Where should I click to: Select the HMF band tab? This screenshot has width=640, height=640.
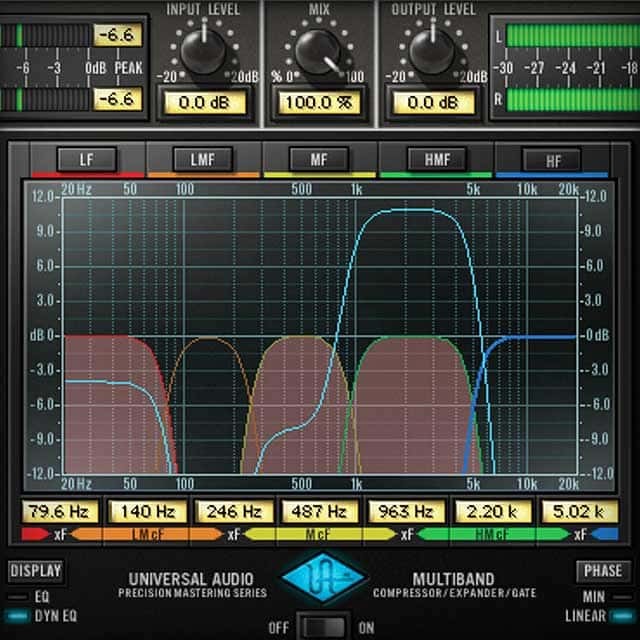click(x=436, y=159)
